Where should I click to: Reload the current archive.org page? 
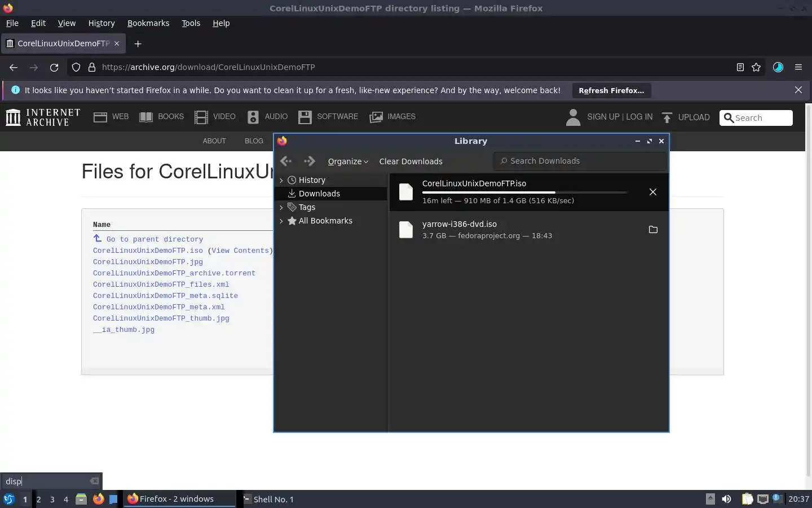click(x=54, y=67)
